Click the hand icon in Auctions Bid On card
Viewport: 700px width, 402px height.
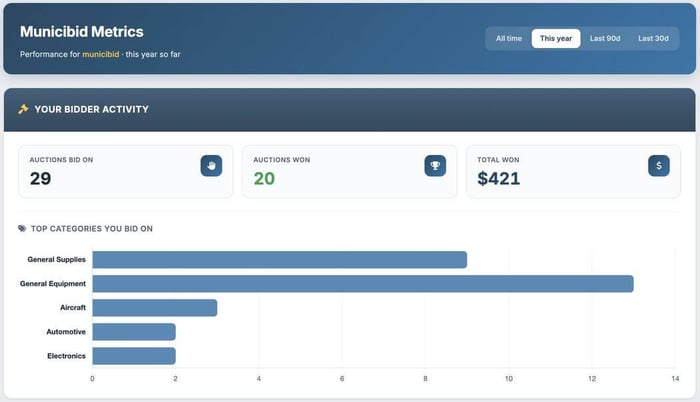coord(211,166)
